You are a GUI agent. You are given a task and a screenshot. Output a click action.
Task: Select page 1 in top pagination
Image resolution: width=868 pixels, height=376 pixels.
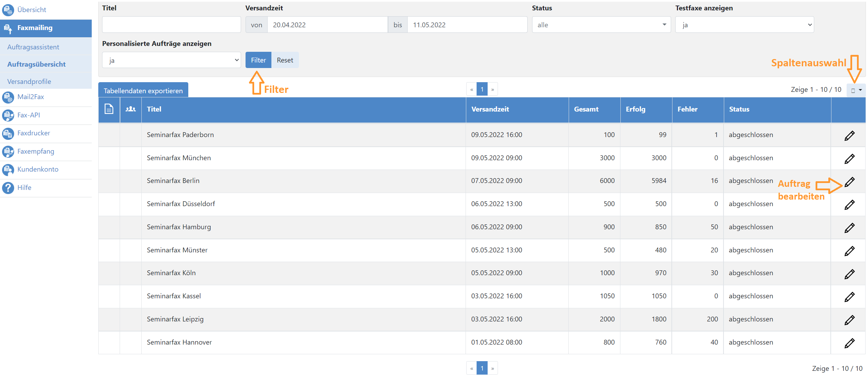(482, 89)
